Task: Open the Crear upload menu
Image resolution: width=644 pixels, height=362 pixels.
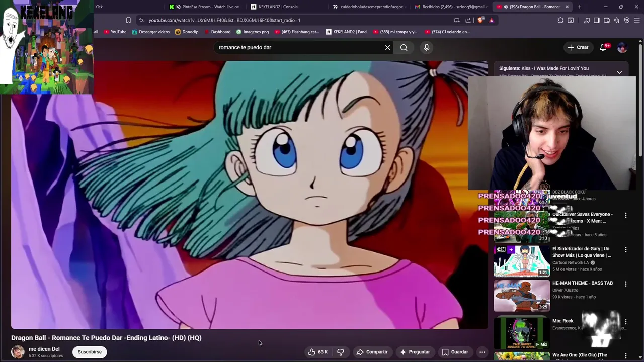Action: pyautogui.click(x=578, y=47)
